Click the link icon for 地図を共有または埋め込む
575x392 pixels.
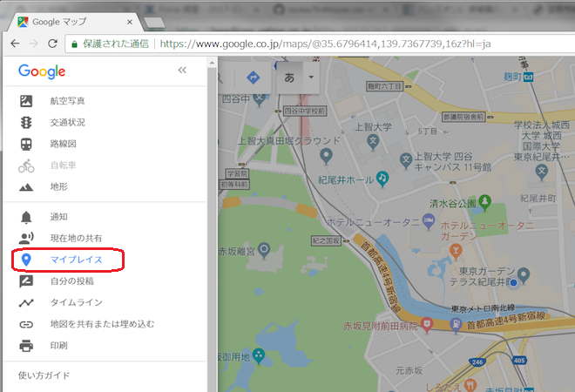26,325
